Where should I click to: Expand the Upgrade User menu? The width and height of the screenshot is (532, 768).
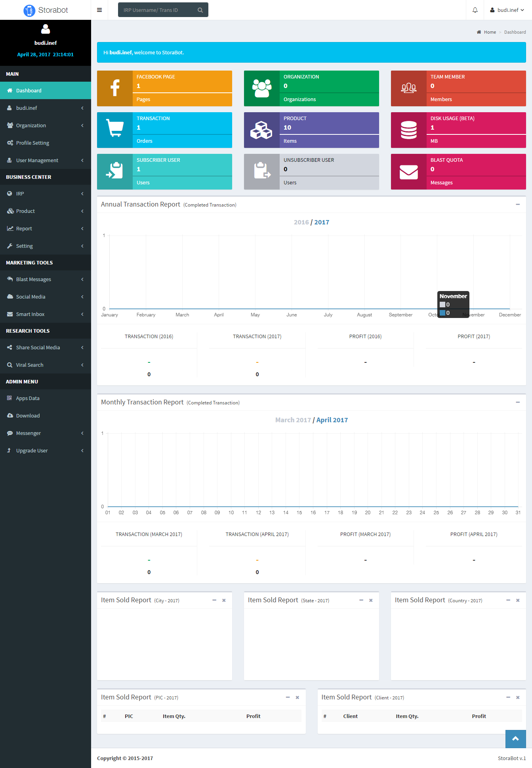click(x=46, y=450)
